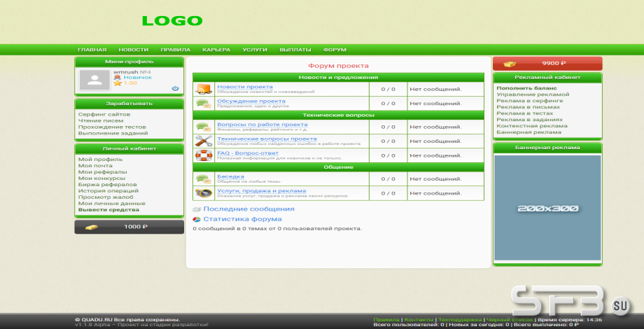Click the pie chart icon by Статистика форума
The image size is (644, 329).
tap(197, 219)
